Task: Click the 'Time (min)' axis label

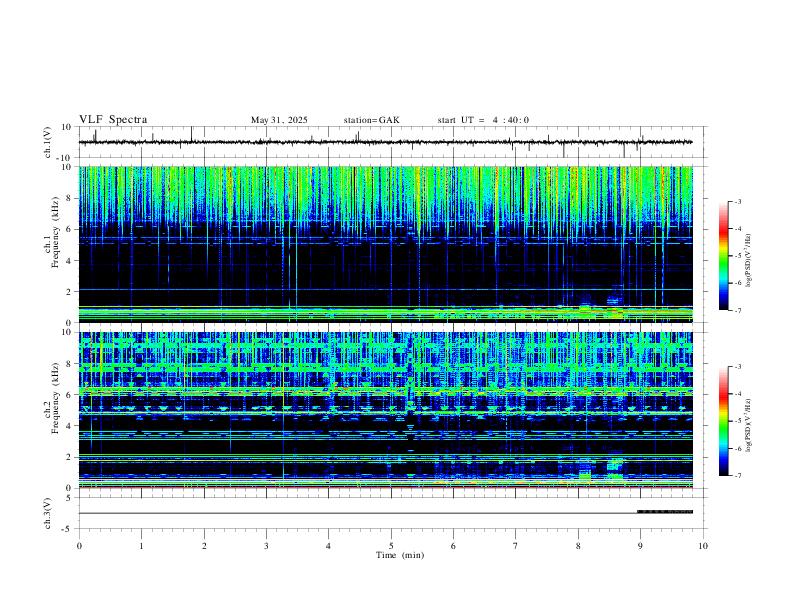Action: (x=400, y=555)
